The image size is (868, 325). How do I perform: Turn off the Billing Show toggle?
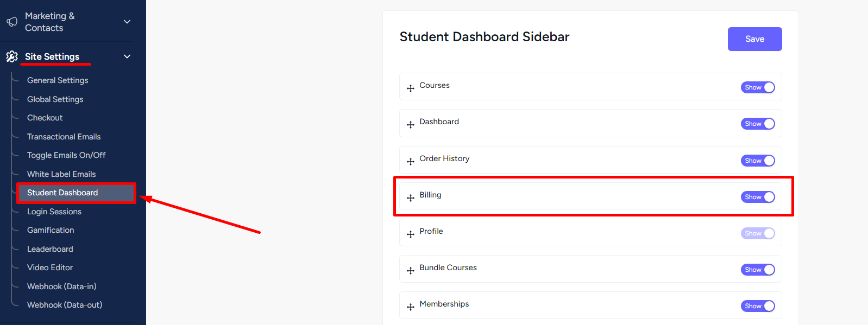tap(758, 197)
